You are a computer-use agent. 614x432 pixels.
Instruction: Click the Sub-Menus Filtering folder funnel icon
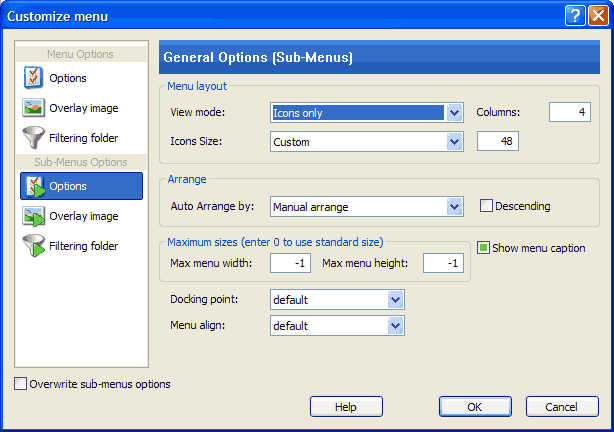(x=33, y=246)
